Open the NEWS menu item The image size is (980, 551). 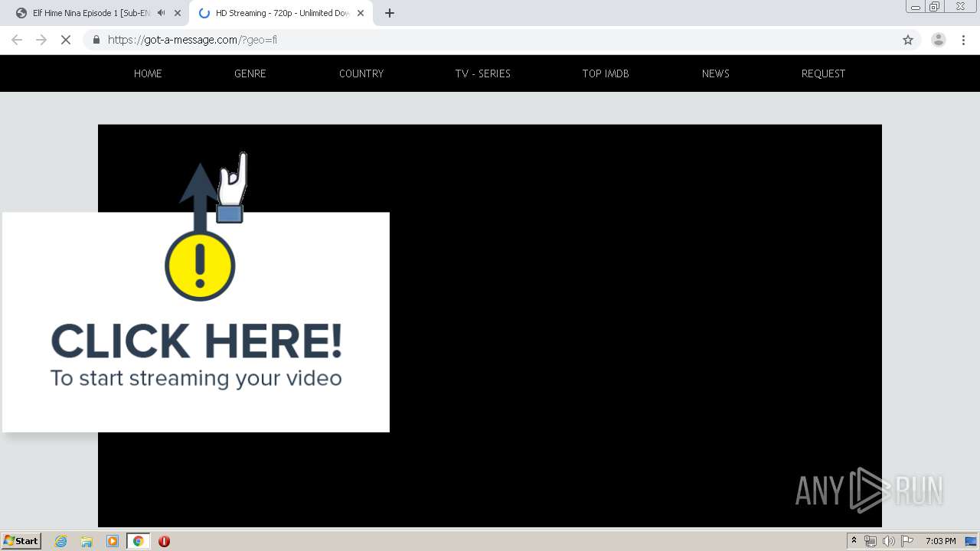(716, 73)
